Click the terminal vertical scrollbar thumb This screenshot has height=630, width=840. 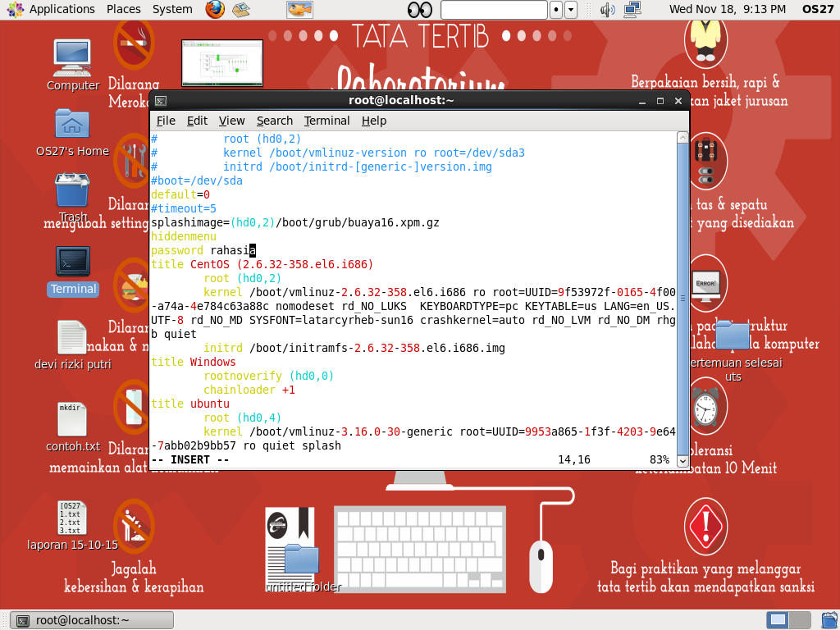pos(682,299)
